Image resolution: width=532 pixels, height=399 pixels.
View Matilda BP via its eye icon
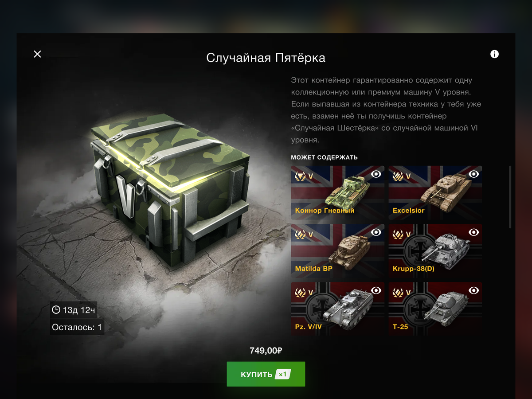[x=376, y=232]
